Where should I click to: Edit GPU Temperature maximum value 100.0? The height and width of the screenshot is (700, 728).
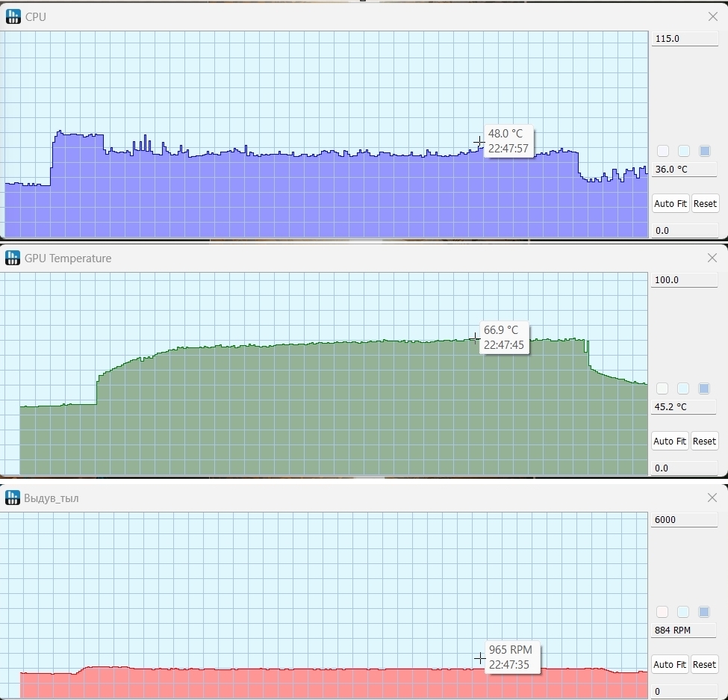coord(684,280)
